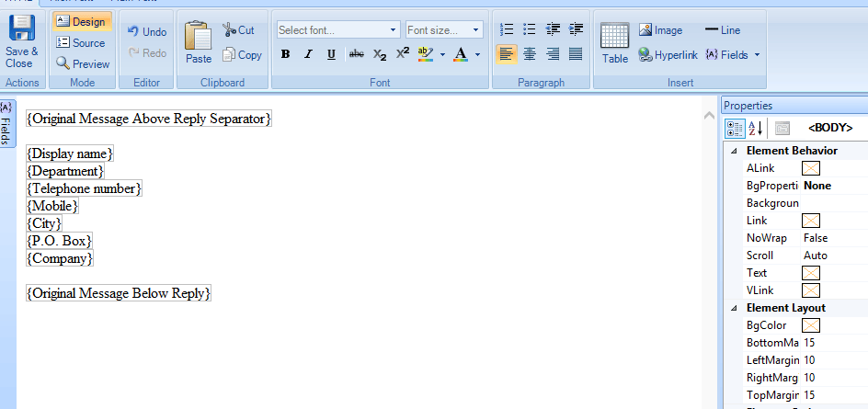Collapse the Element Layout section
Viewport: 868px width, 409px height.
(x=734, y=308)
